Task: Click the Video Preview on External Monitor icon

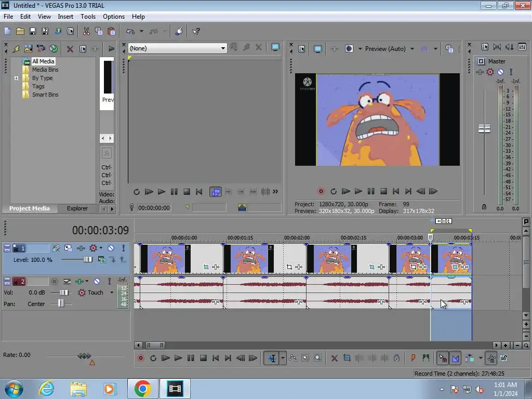Action: (x=318, y=49)
